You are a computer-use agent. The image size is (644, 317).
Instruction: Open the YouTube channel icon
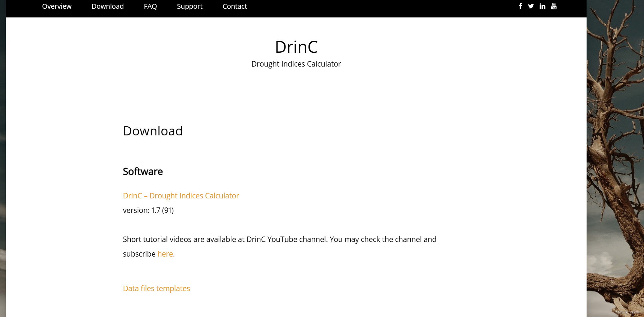[554, 6]
